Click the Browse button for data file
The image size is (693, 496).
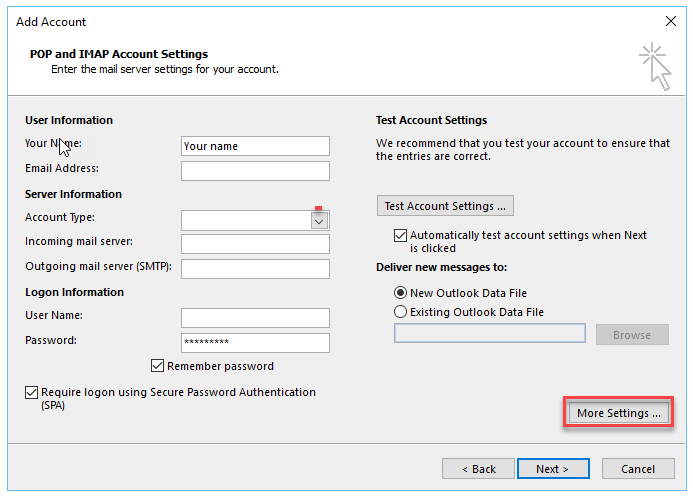[x=632, y=335]
